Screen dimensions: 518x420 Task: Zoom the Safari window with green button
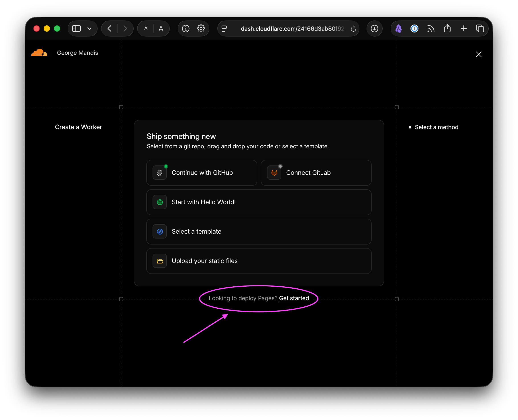pos(57,29)
